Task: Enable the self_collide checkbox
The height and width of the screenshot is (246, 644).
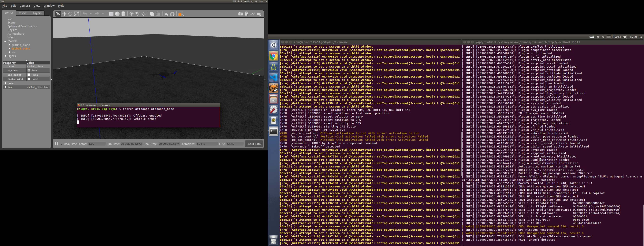Action: 29,75
